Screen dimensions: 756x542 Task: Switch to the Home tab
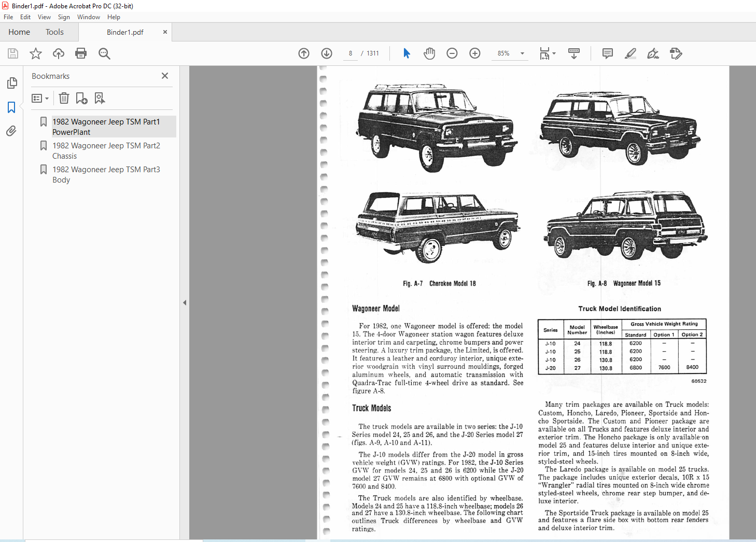(x=19, y=32)
